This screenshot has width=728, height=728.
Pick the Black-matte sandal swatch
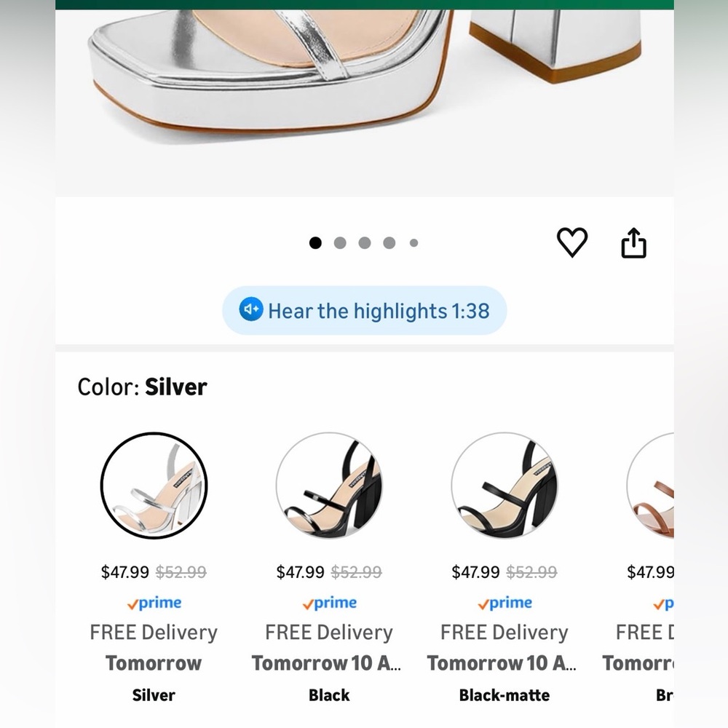505,486
